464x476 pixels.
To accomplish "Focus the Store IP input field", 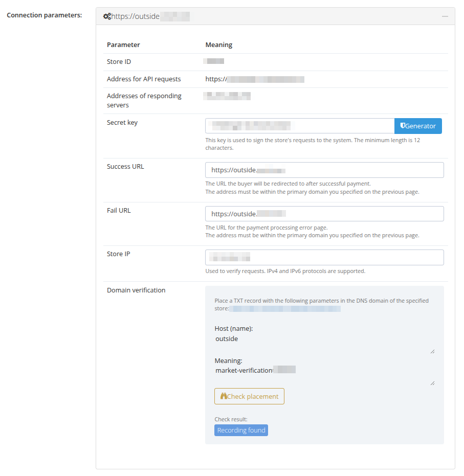I will click(325, 257).
